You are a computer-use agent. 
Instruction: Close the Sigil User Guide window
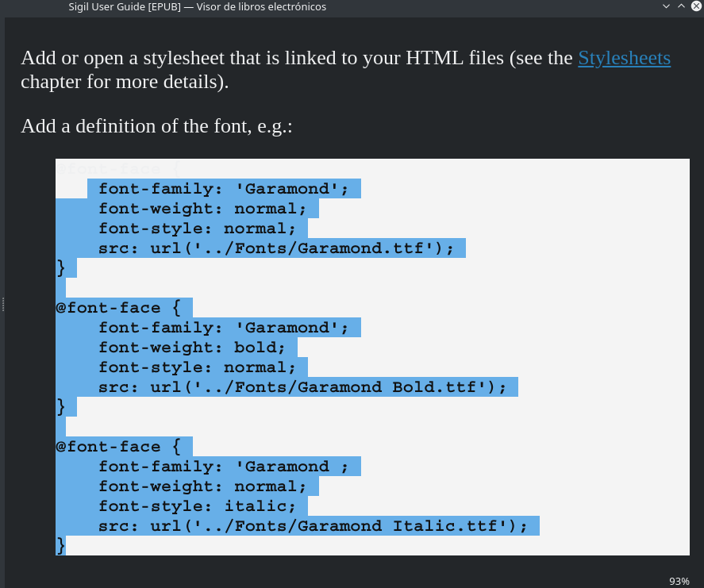click(697, 6)
